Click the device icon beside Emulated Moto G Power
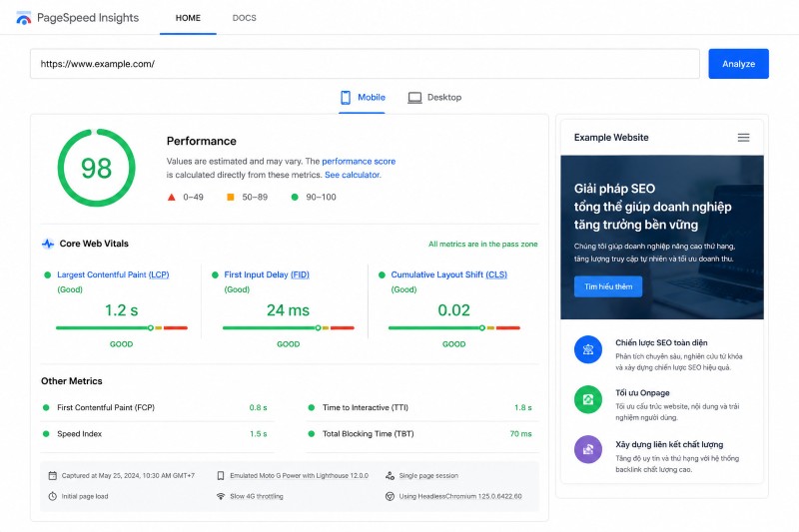Screen dimensions: 799x532 coord(221,475)
